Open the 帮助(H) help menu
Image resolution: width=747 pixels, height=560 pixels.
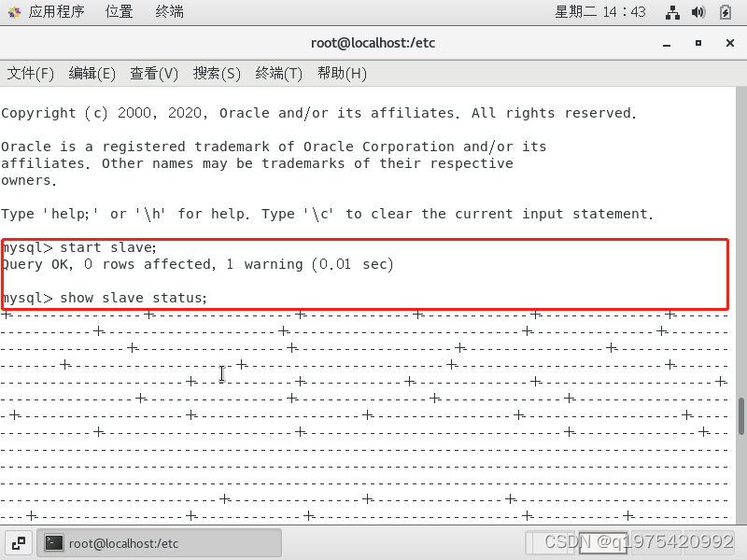342,74
